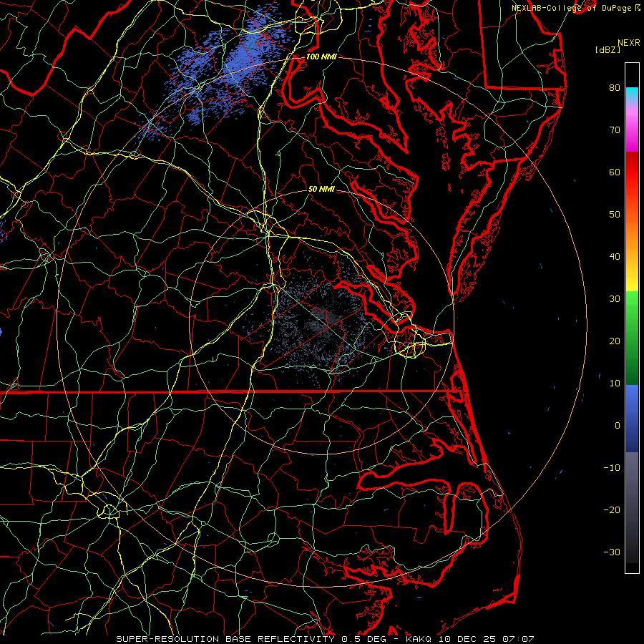Select the 10 value on the dBZ scale

point(615,384)
